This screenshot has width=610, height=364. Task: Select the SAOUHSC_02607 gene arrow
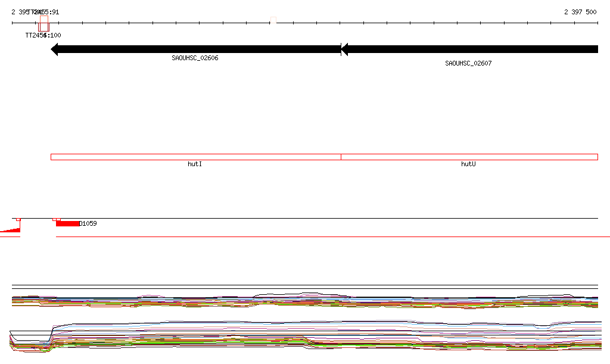[x=471, y=49]
